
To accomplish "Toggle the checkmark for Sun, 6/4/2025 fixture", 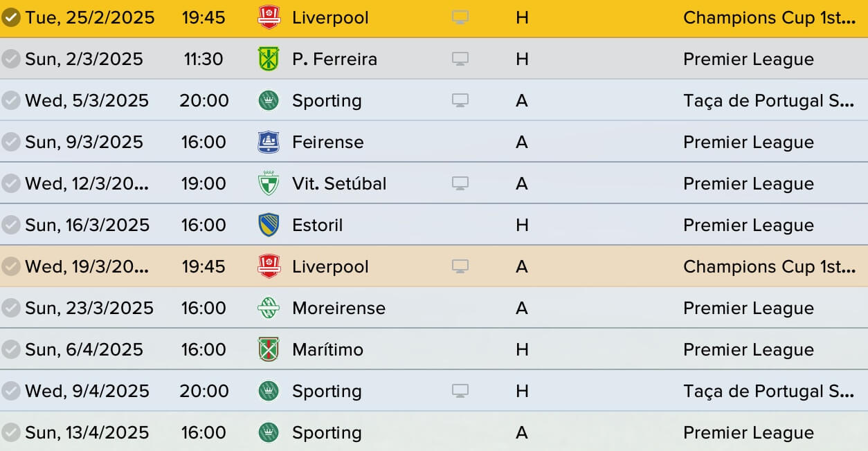I will pyautogui.click(x=10, y=349).
